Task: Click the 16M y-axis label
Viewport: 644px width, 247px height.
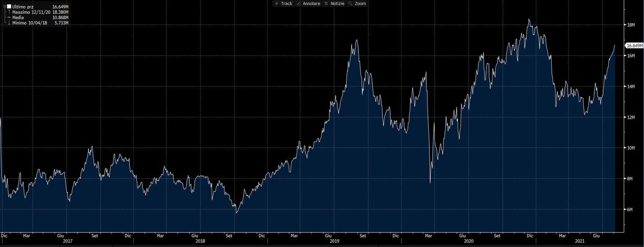Action: [631, 56]
